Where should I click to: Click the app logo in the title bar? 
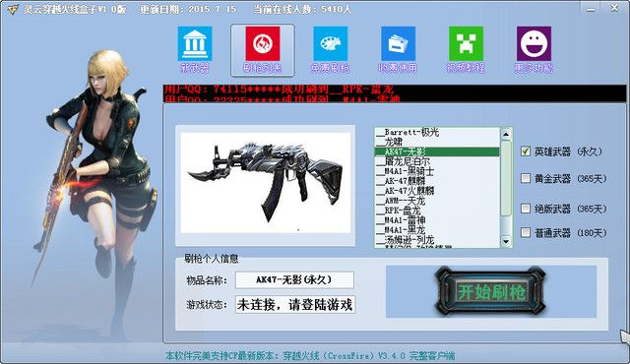tap(13, 9)
